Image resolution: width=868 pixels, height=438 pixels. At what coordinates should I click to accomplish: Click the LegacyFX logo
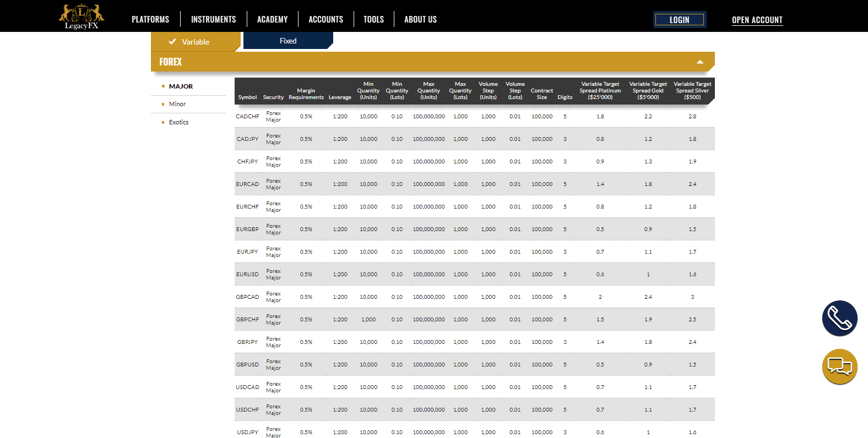tap(82, 17)
